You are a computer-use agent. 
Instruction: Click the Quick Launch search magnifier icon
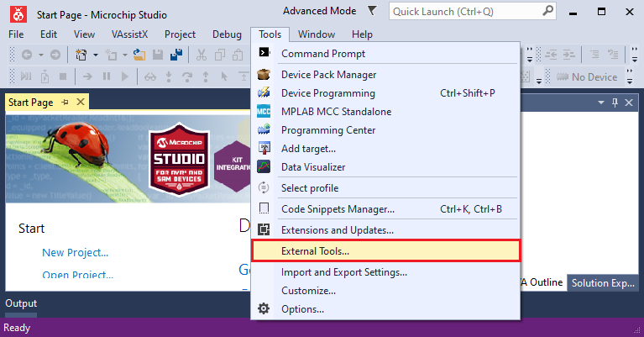pyautogui.click(x=547, y=11)
